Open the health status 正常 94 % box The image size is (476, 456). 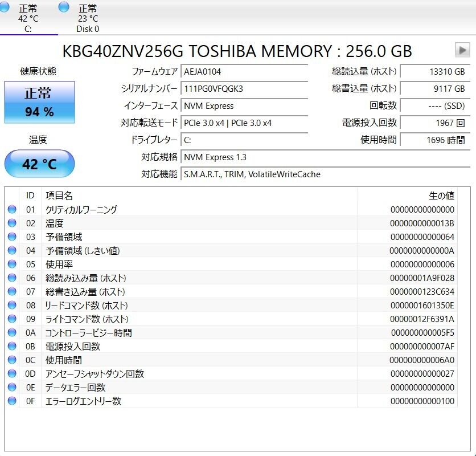point(39,102)
